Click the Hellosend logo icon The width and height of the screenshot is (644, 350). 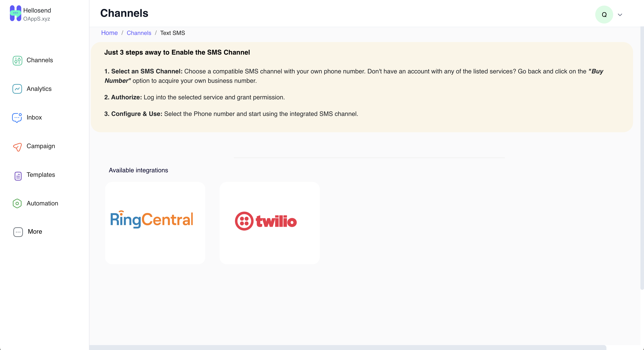15,13
